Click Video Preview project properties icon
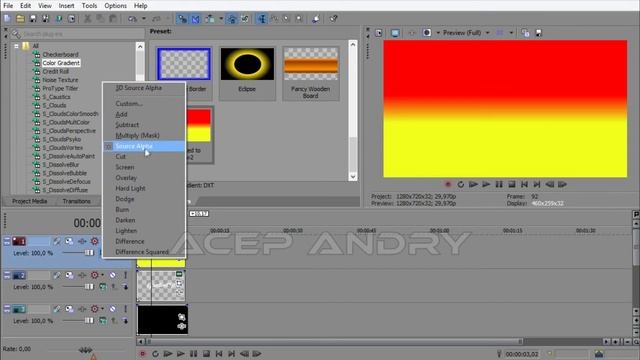 coord(379,33)
